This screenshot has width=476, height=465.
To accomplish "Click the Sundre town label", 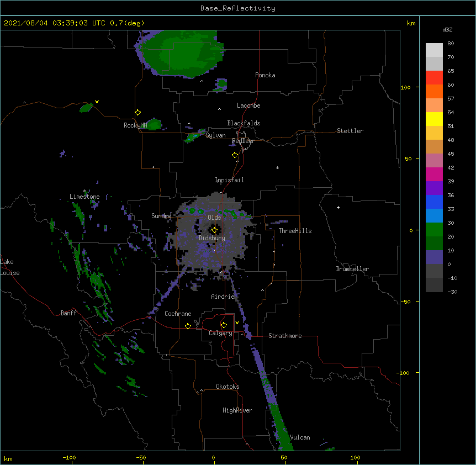I will pos(161,216).
